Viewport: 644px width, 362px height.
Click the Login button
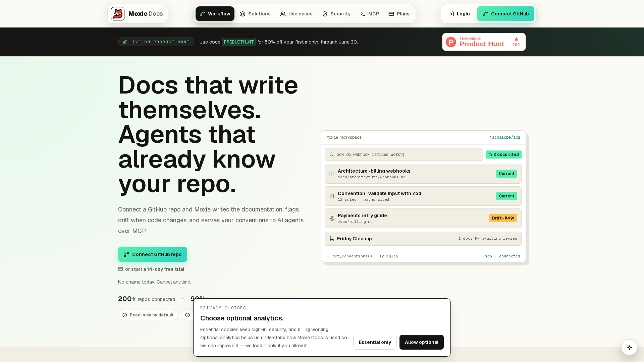(x=459, y=14)
